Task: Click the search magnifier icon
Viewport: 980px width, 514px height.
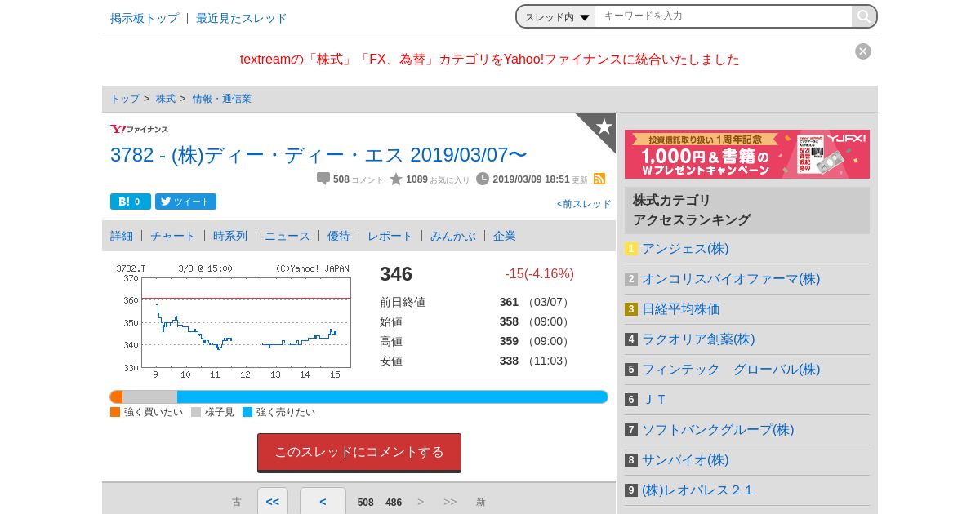Action: pos(863,16)
